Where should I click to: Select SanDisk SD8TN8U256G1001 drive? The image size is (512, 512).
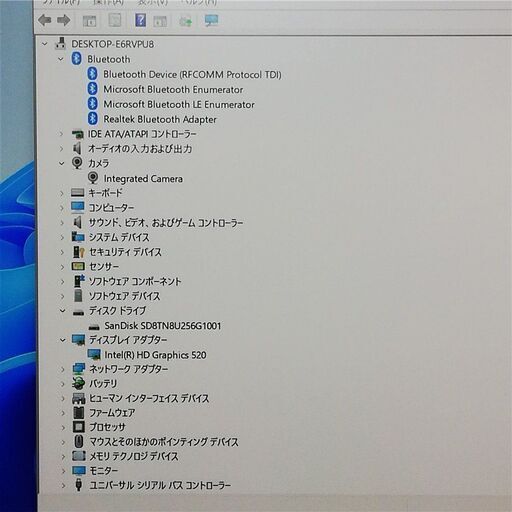point(163,326)
